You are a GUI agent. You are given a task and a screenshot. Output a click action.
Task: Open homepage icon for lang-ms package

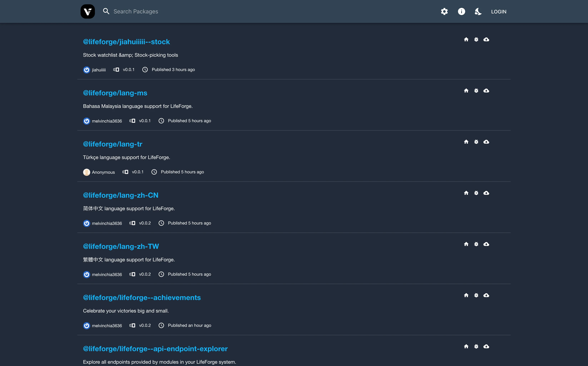466,91
